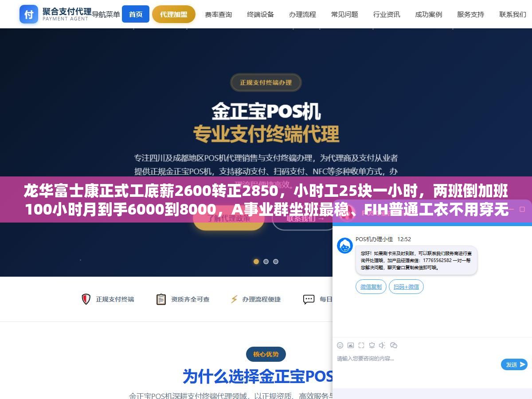The image size is (532, 399).
Task: Click the 为什么选择金正宝POS heading
Action: 258,376
